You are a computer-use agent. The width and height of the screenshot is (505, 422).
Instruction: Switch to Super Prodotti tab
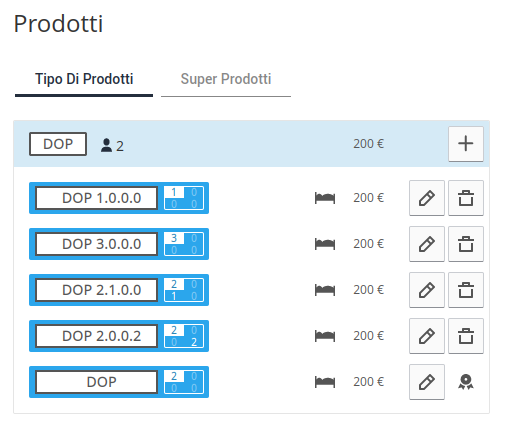point(226,79)
